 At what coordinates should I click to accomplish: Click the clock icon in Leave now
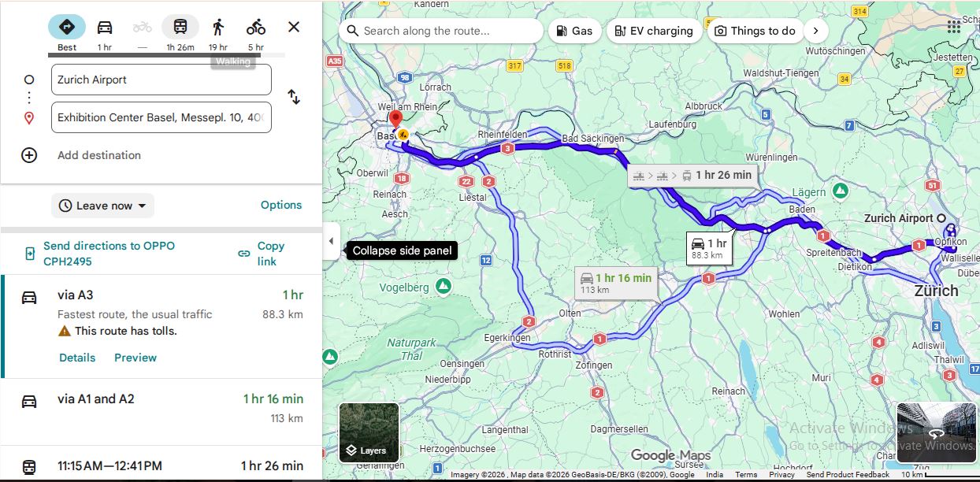coord(65,206)
